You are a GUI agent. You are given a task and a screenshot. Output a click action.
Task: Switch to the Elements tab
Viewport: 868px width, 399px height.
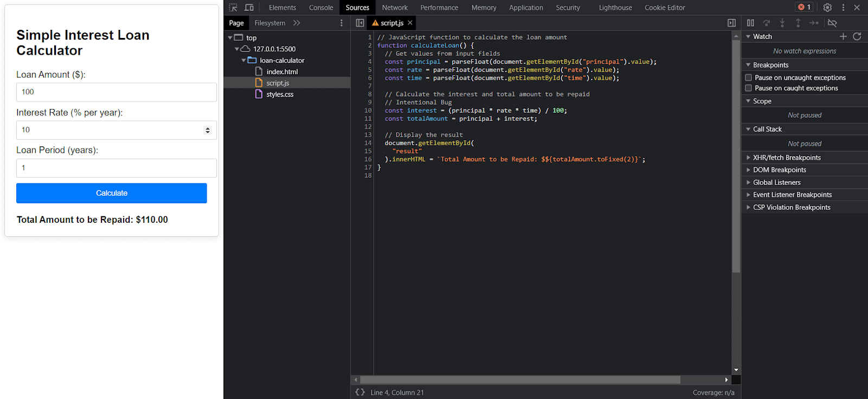click(283, 8)
